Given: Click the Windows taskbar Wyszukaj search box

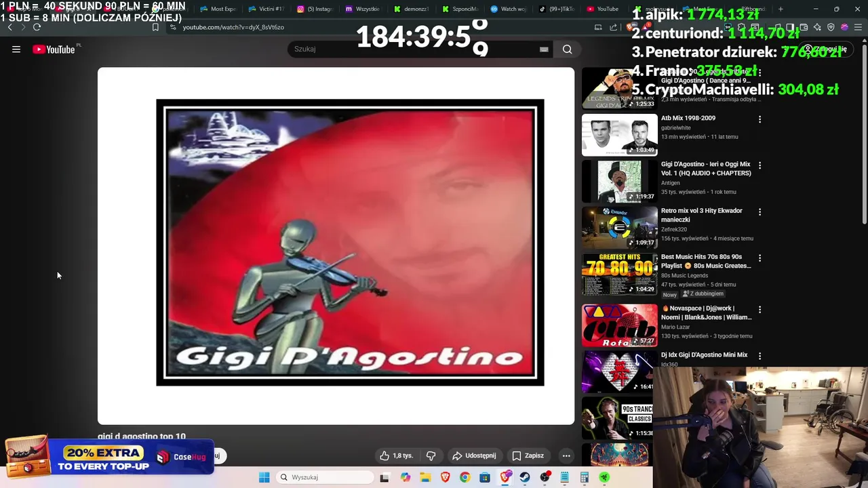Looking at the screenshot, I should pos(325,477).
